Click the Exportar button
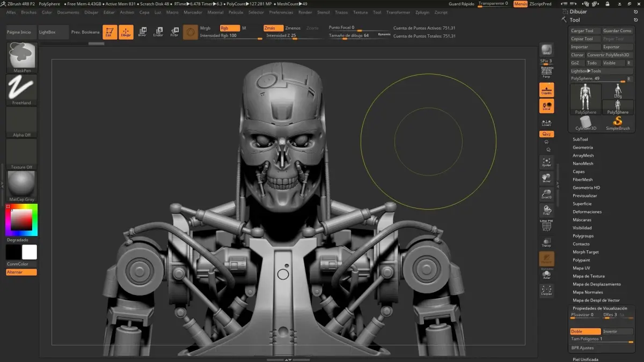This screenshot has height=362, width=644. [x=617, y=47]
